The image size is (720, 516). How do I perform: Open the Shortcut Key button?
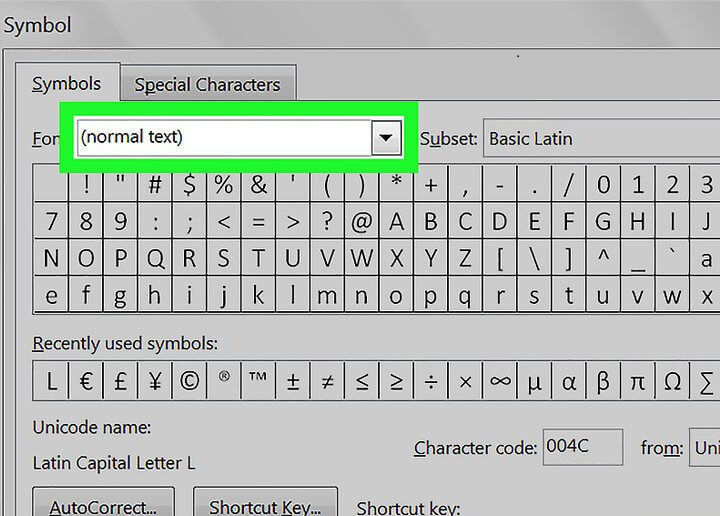(x=265, y=505)
